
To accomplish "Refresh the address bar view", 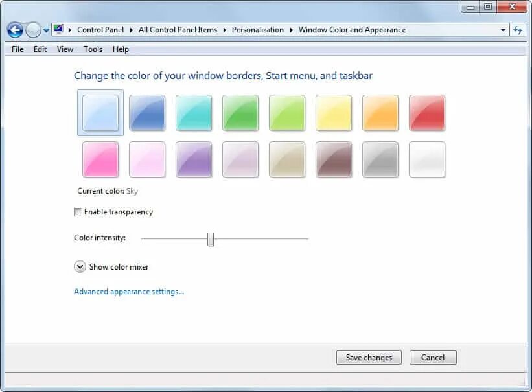I will click(517, 30).
